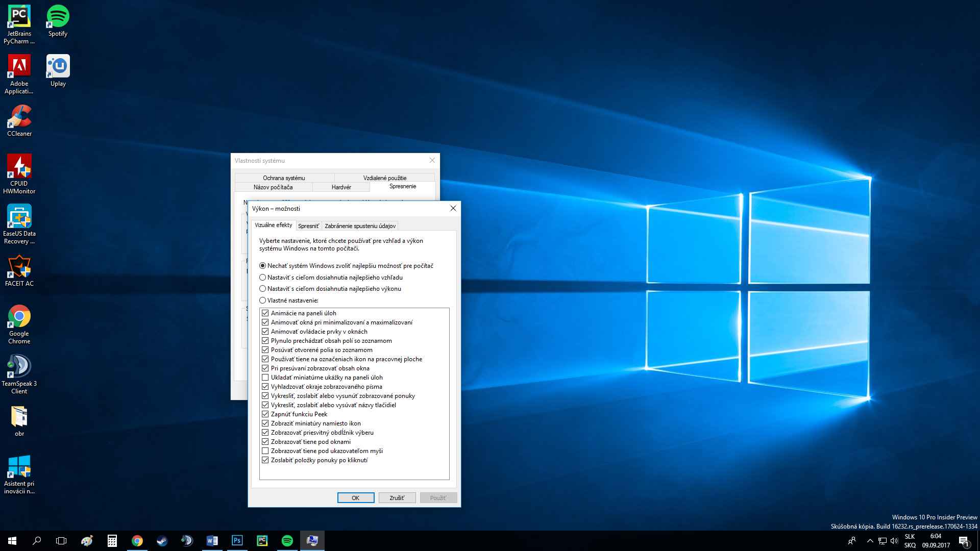Open CCleaner desktop icon

(x=19, y=121)
